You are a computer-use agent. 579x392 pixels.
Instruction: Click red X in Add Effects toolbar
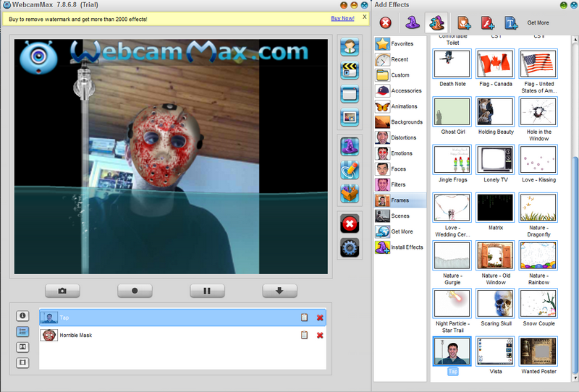385,23
